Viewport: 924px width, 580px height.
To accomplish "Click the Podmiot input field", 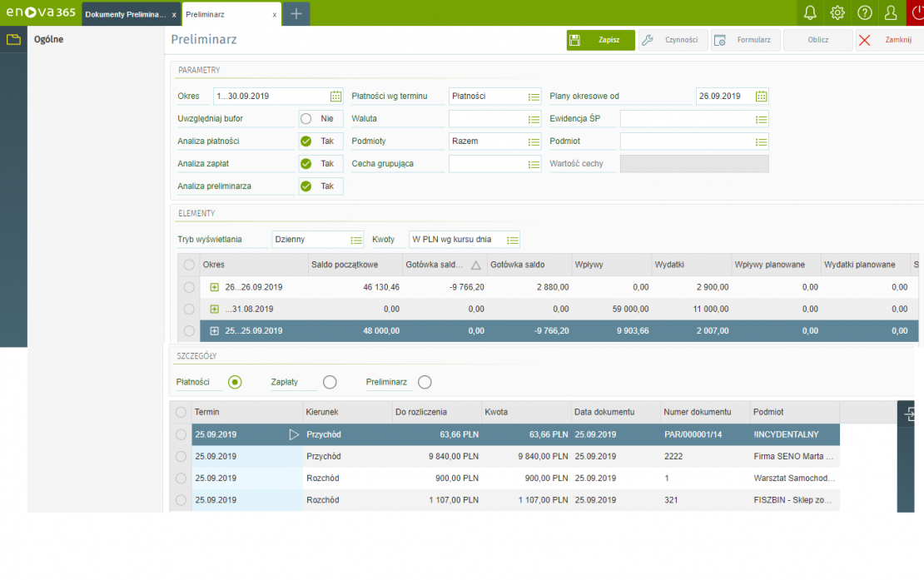I will pyautogui.click(x=686, y=141).
